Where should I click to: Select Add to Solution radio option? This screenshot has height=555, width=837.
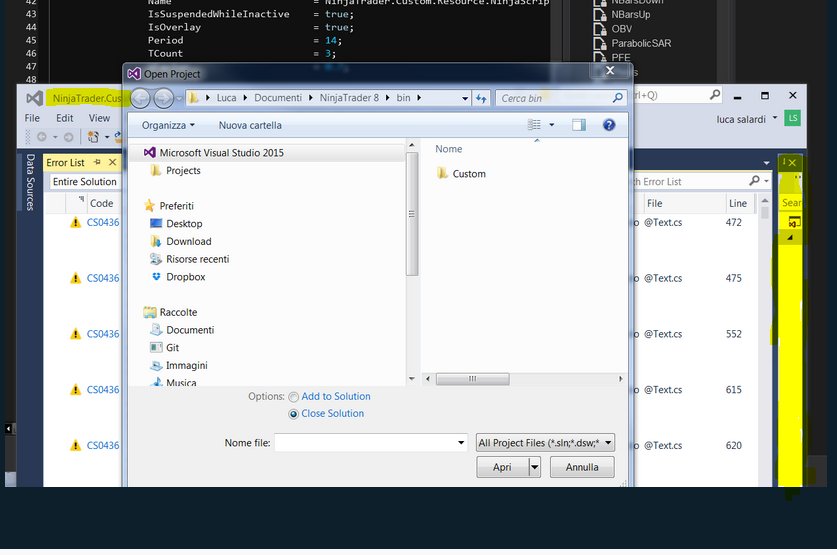click(293, 397)
